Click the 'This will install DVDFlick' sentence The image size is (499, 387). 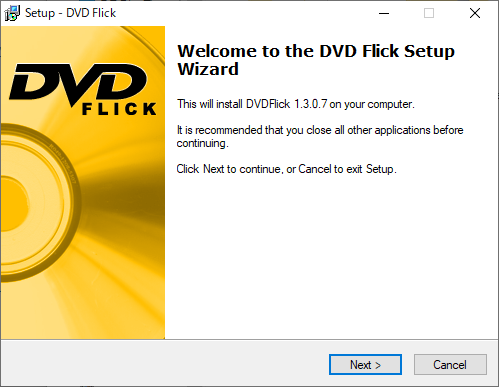tap(296, 104)
